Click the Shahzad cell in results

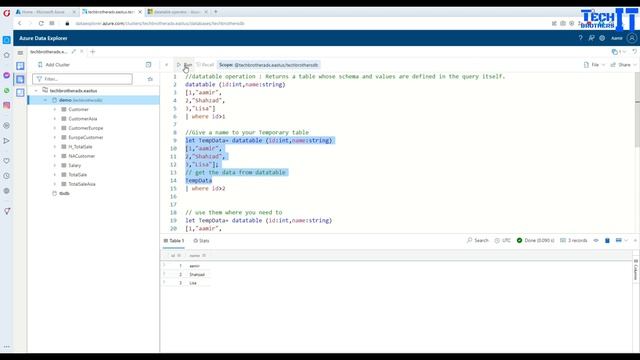tap(197, 274)
